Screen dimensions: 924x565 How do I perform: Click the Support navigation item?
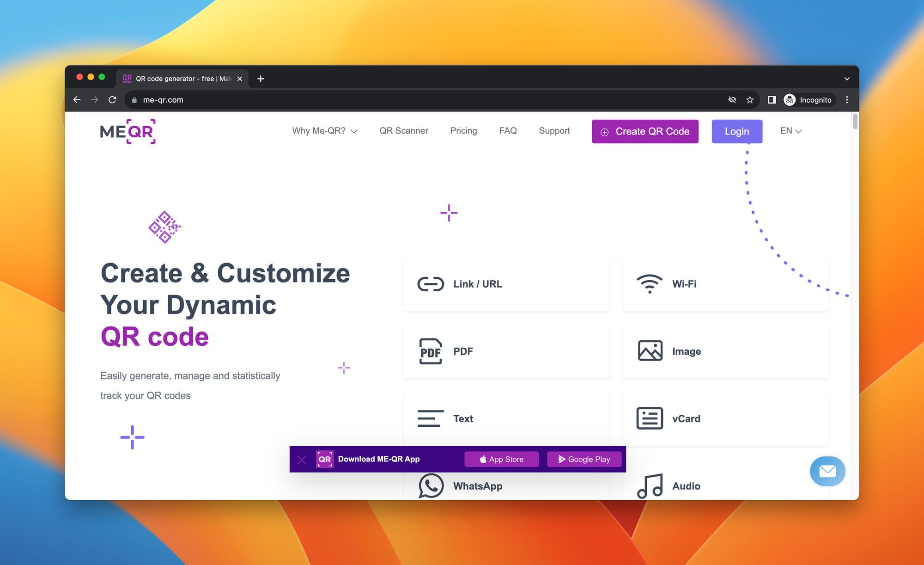pyautogui.click(x=555, y=130)
